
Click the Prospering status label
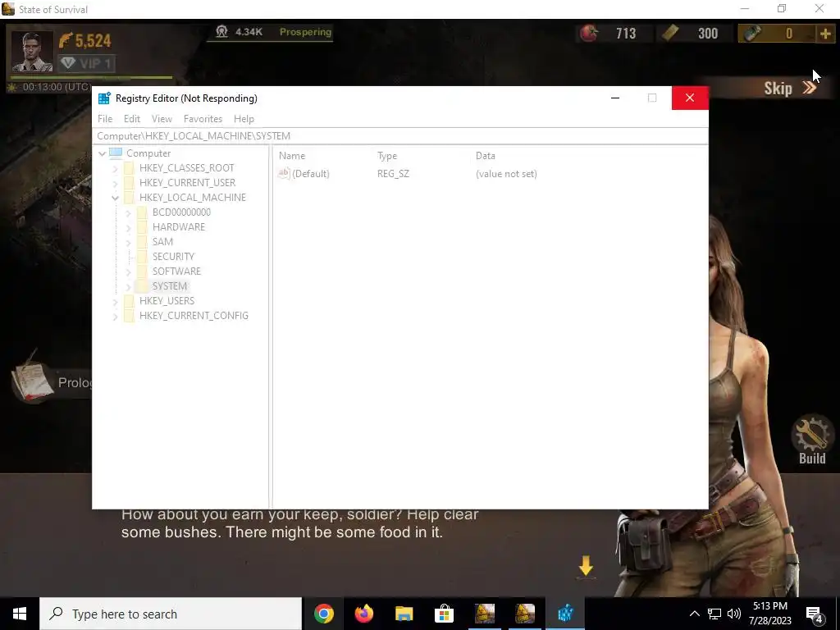pyautogui.click(x=305, y=32)
